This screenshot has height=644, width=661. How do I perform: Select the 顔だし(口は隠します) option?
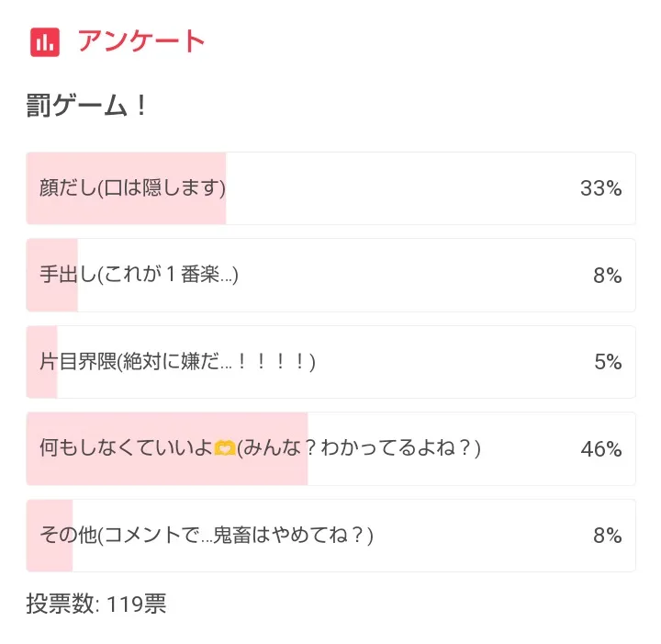click(330, 188)
